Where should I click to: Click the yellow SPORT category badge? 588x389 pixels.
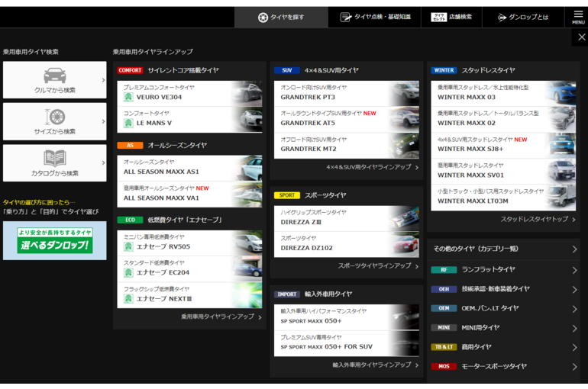point(287,195)
